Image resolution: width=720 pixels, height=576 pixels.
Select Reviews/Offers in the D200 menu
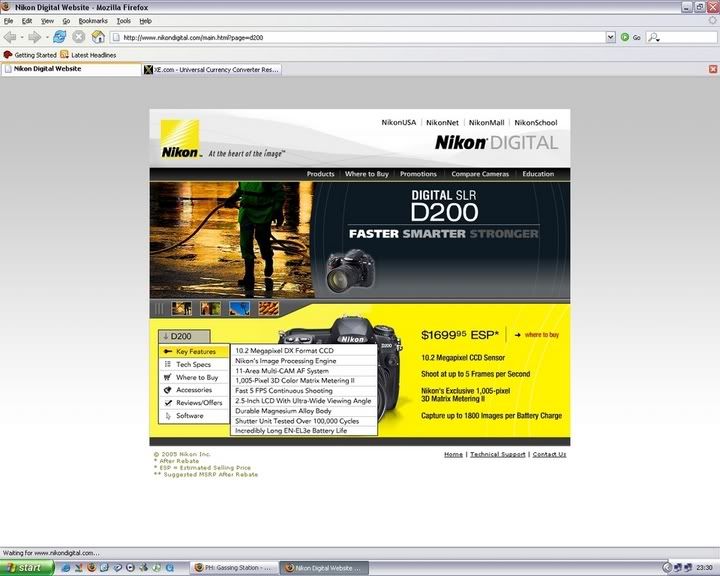point(194,403)
